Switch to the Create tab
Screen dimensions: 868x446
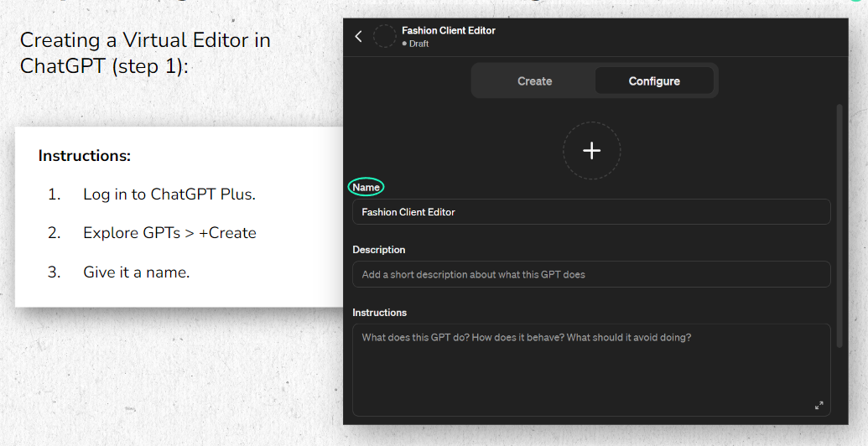(x=534, y=80)
